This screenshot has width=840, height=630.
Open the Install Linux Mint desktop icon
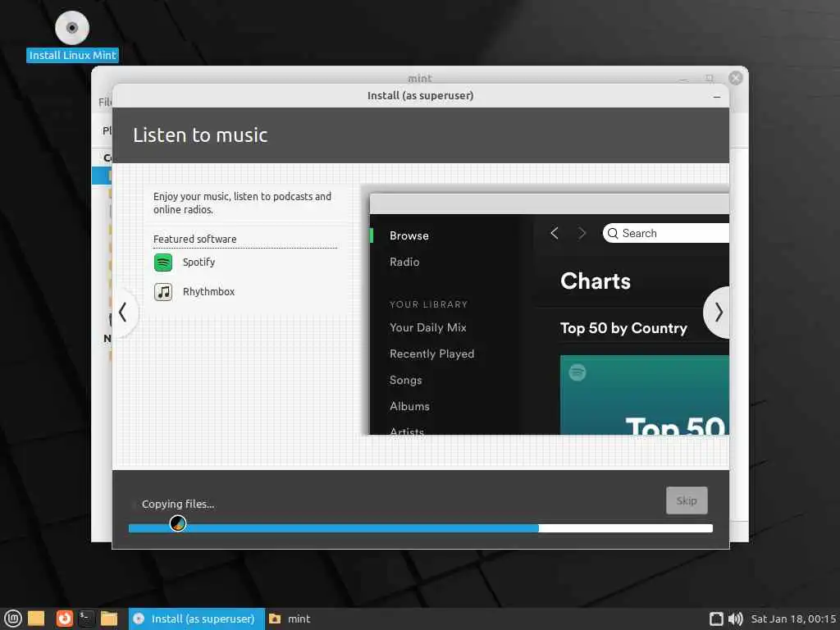pyautogui.click(x=72, y=36)
